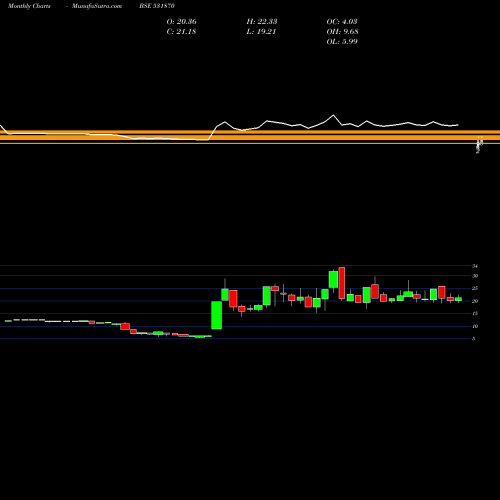Select the close value 'C: 21.18'
Screen dimensions: 500x500
[181, 31]
